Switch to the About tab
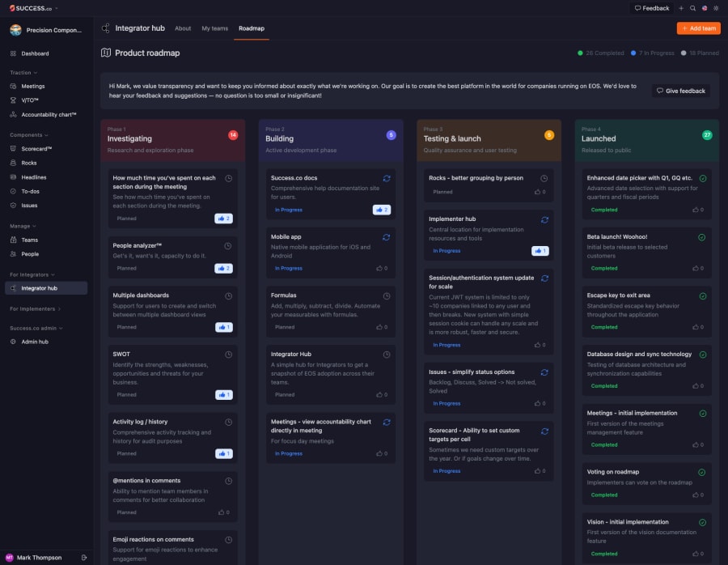The height and width of the screenshot is (565, 728). pos(183,28)
